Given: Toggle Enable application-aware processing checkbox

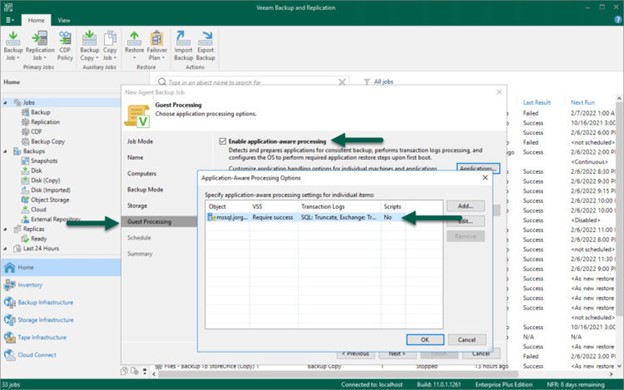Looking at the screenshot, I should 222,141.
